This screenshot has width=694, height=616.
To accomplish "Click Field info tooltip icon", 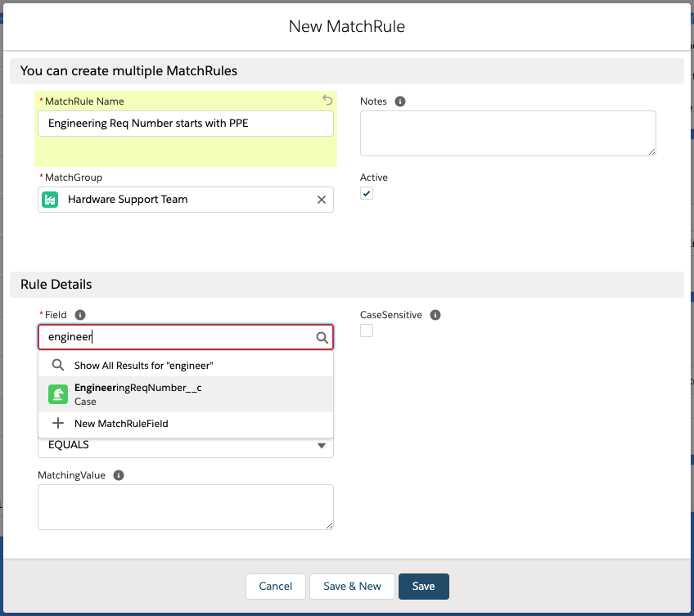I will tap(80, 315).
